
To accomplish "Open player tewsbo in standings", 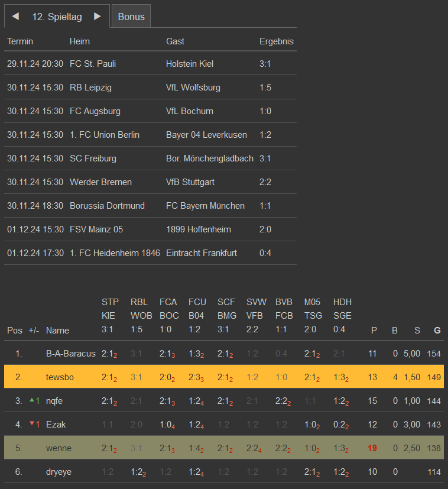I will [x=60, y=377].
